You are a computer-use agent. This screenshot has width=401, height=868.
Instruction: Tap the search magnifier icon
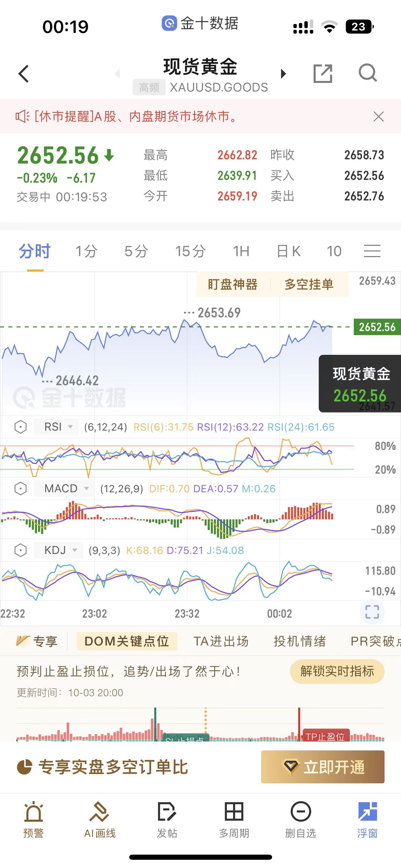point(368,73)
